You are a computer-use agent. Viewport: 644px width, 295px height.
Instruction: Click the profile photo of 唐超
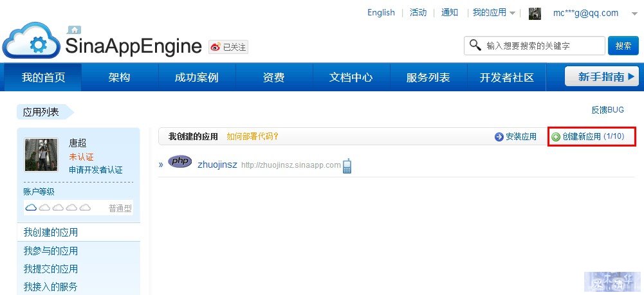coord(41,155)
